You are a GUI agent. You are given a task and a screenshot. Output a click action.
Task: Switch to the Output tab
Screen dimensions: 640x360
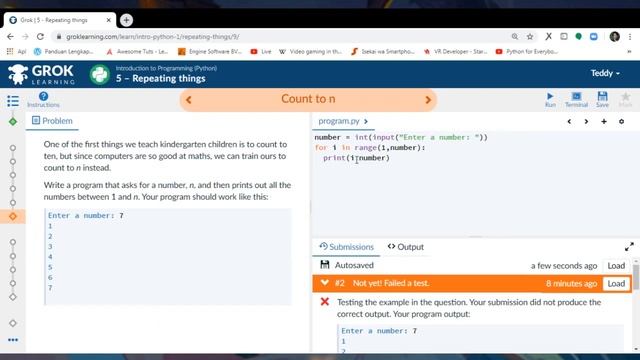[406, 247]
